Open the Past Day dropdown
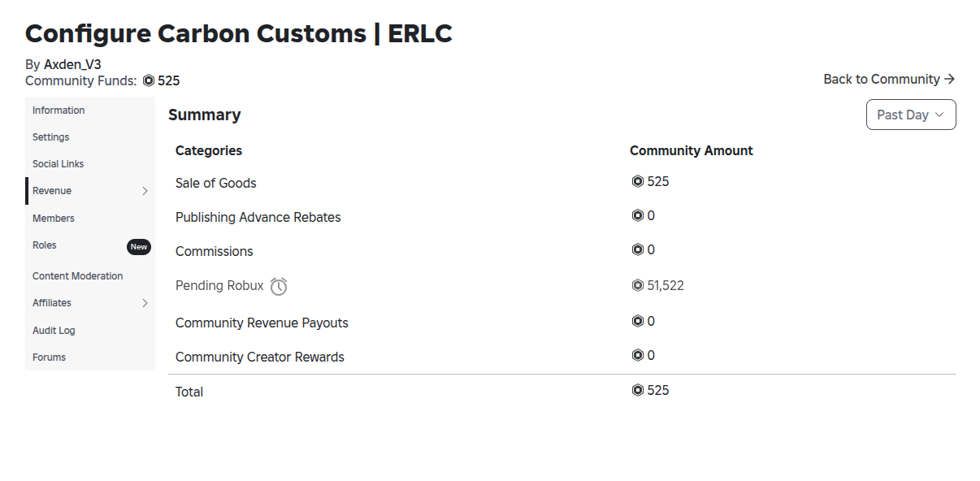The image size is (980, 481). [911, 115]
